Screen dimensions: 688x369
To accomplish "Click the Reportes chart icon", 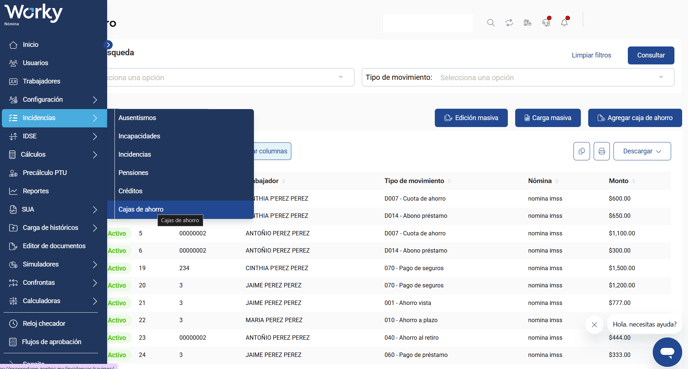I will point(13,191).
